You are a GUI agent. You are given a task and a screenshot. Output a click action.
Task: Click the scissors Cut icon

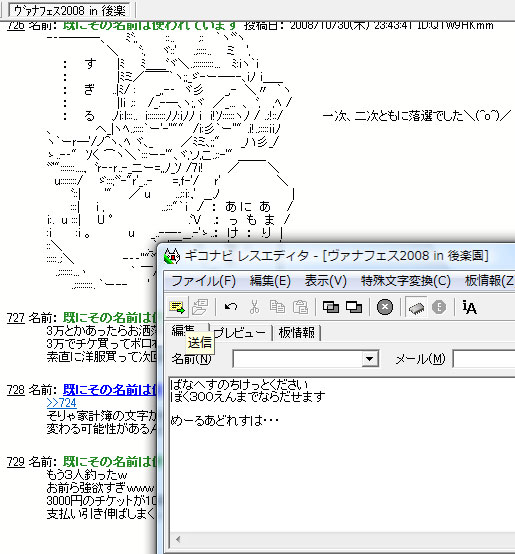(x=254, y=307)
